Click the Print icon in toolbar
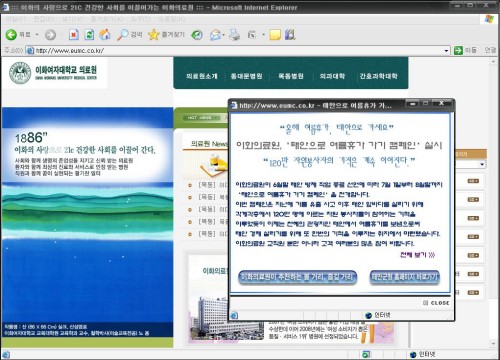This screenshot has height=360, width=500. tap(234, 35)
